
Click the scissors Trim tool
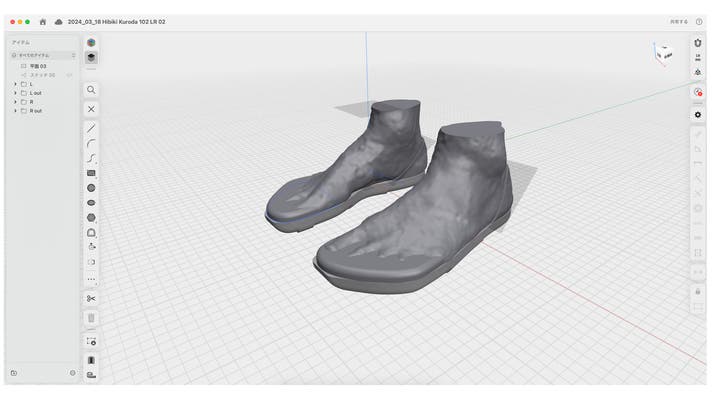tap(91, 298)
